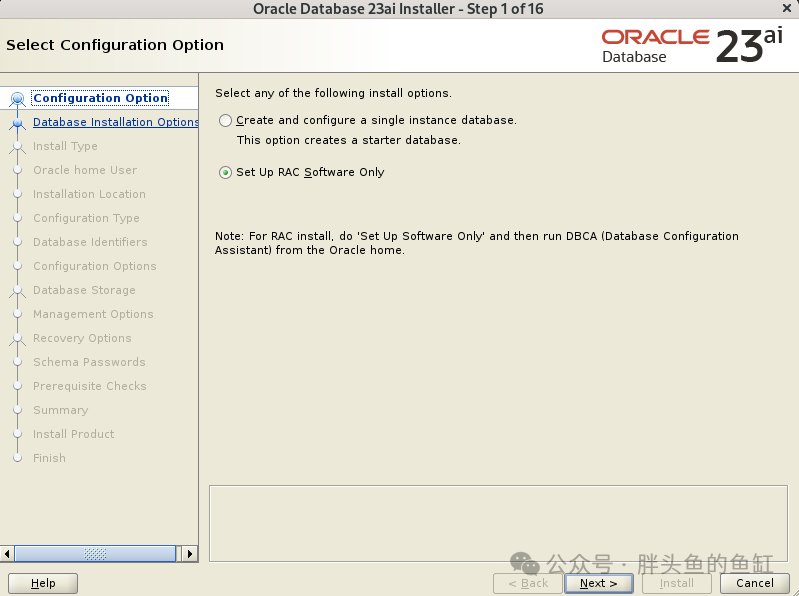The image size is (799, 596).
Task: Click the Help button
Action: coord(43,583)
